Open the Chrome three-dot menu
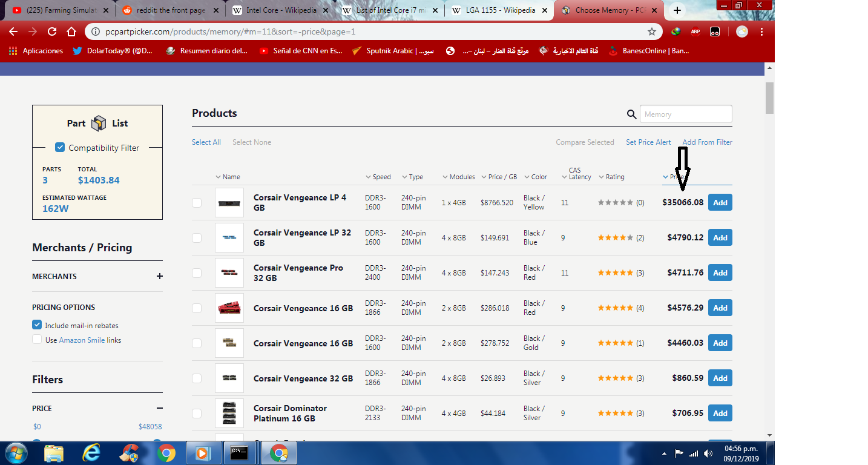The height and width of the screenshot is (465, 868). (x=761, y=31)
